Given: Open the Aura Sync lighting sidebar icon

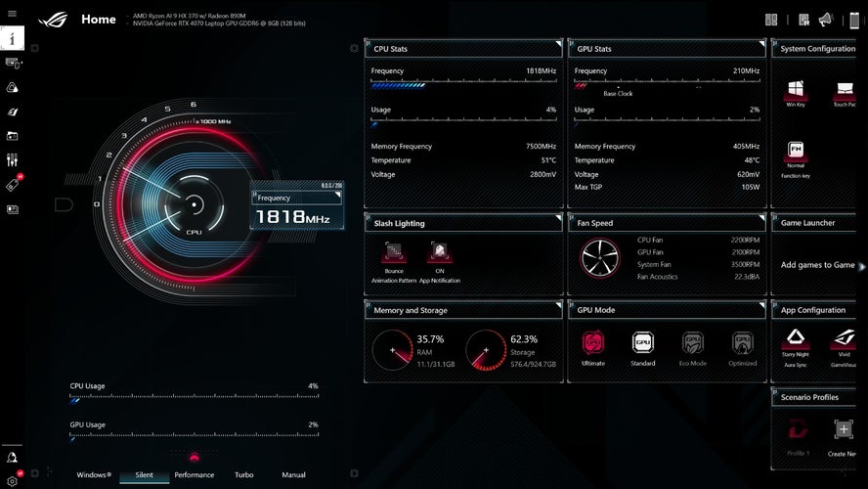Looking at the screenshot, I should coord(13,87).
